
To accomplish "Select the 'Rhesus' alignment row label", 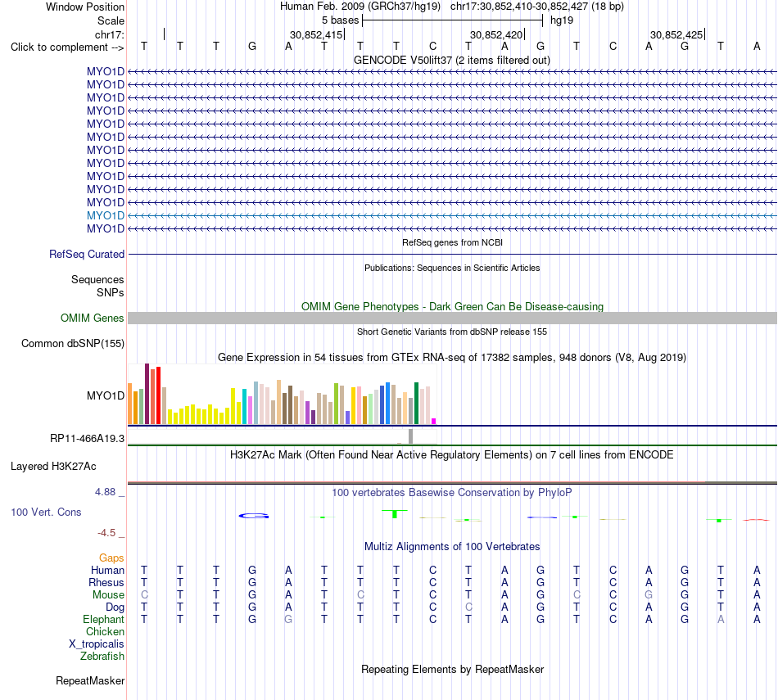I will [x=106, y=582].
